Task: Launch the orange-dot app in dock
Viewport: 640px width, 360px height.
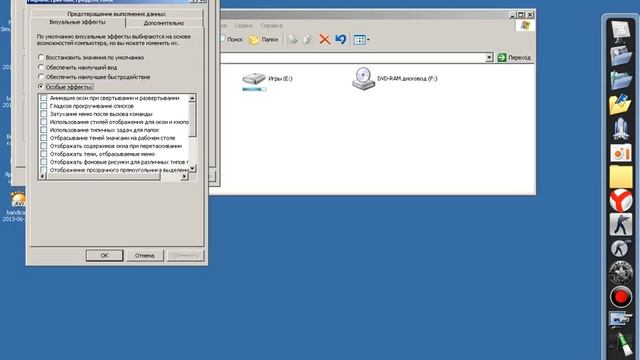Action: point(621,153)
